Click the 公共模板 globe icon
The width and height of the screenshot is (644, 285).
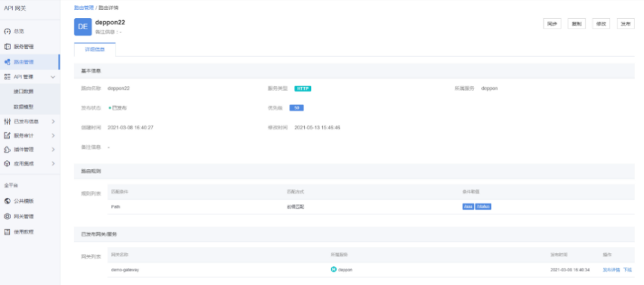[x=7, y=201]
